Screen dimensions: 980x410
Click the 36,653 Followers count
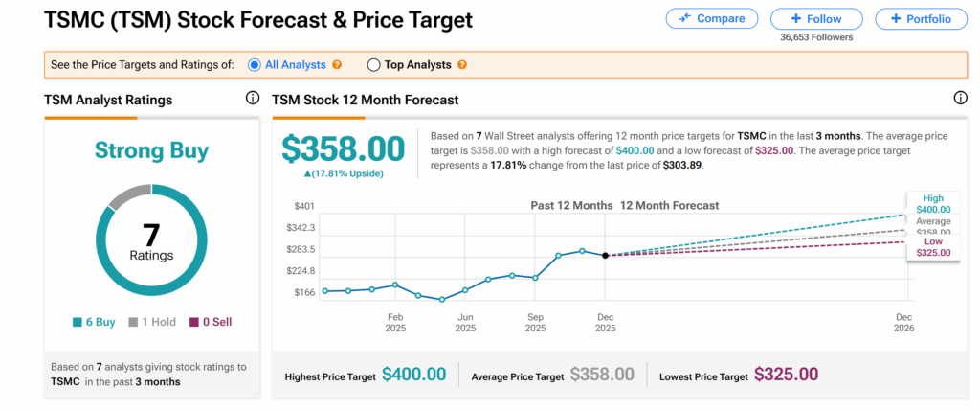(816, 37)
